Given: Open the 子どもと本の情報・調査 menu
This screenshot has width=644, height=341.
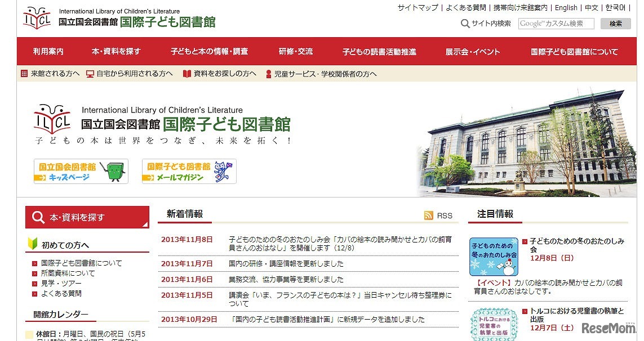Looking at the screenshot, I should (210, 51).
